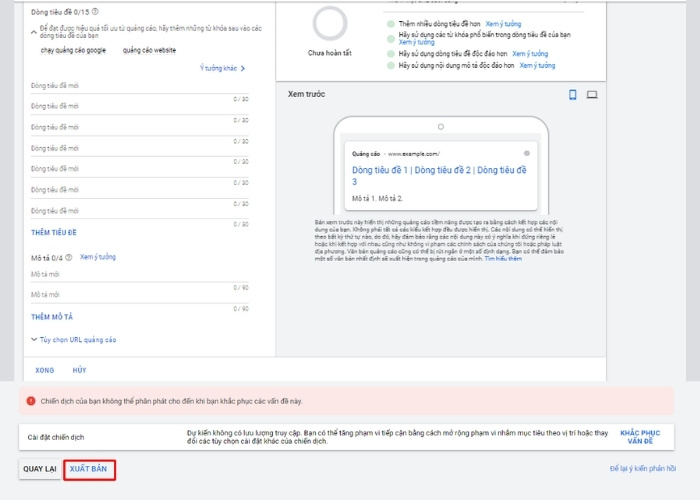
Task: Open Tìm hiểu thêm link under preview
Action: click(x=503, y=258)
